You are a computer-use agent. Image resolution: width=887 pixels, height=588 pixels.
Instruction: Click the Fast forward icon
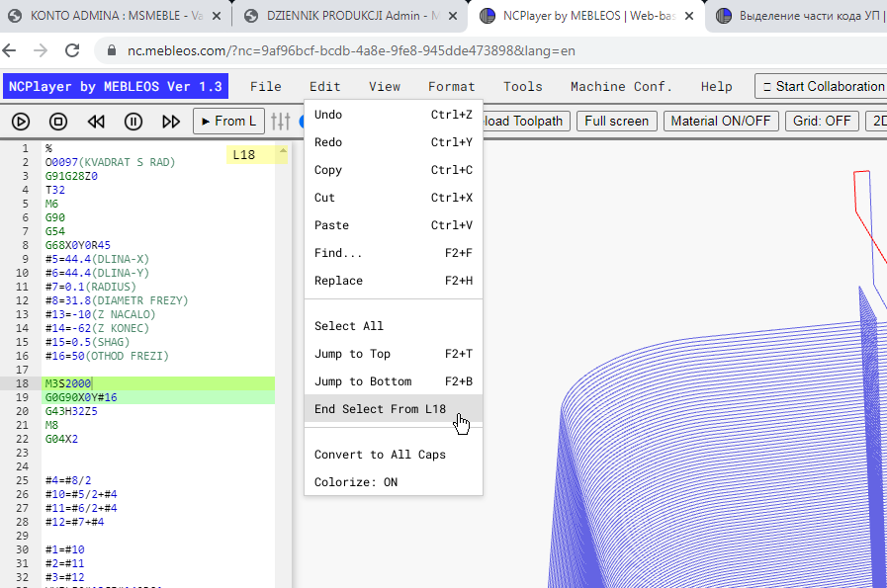[x=171, y=122]
